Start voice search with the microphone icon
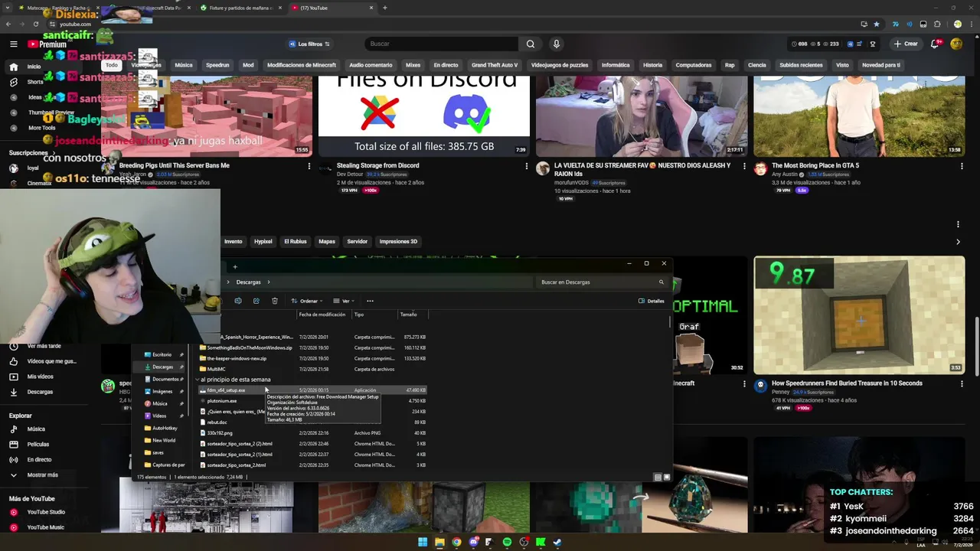This screenshot has height=551, width=980. (x=557, y=44)
